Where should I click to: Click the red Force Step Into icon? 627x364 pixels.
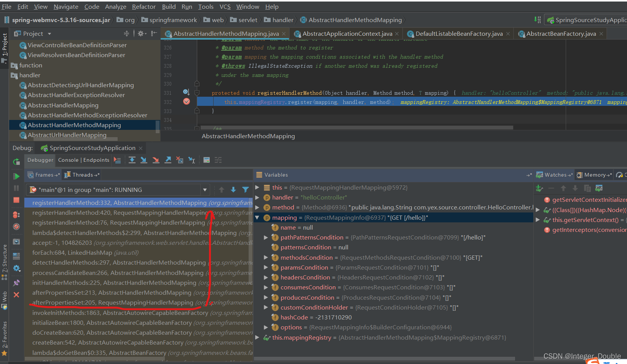[x=156, y=160]
